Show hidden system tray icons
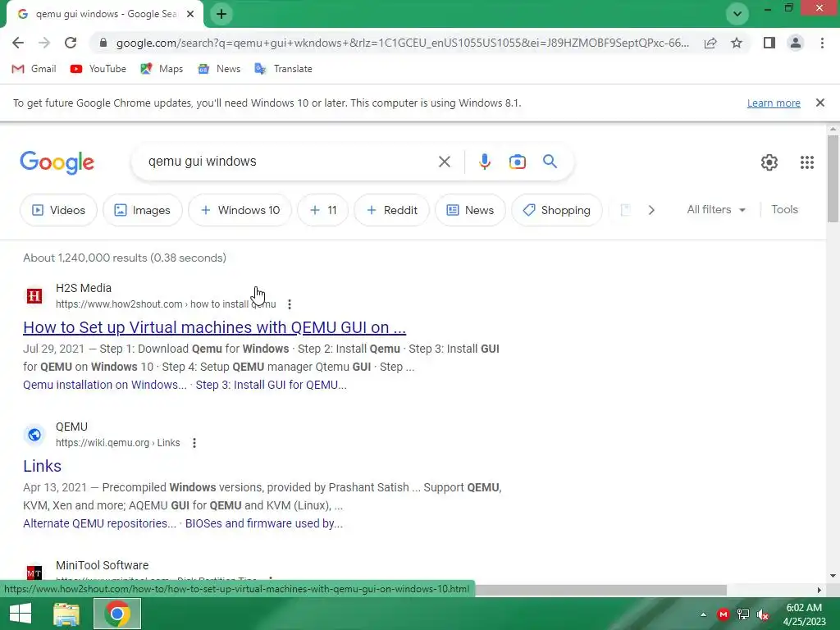This screenshot has height=630, width=840. pos(703,614)
